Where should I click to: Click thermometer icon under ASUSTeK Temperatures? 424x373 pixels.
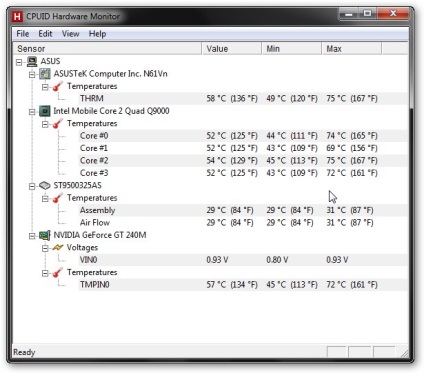point(58,86)
